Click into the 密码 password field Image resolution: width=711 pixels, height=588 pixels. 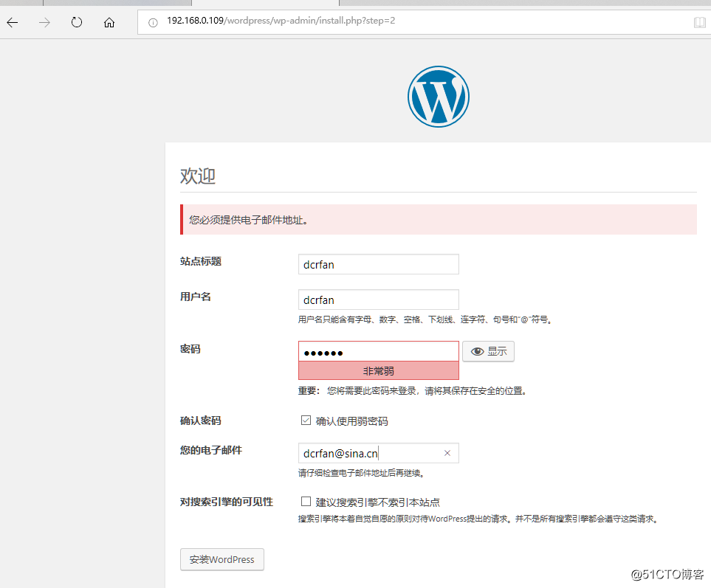[379, 351]
